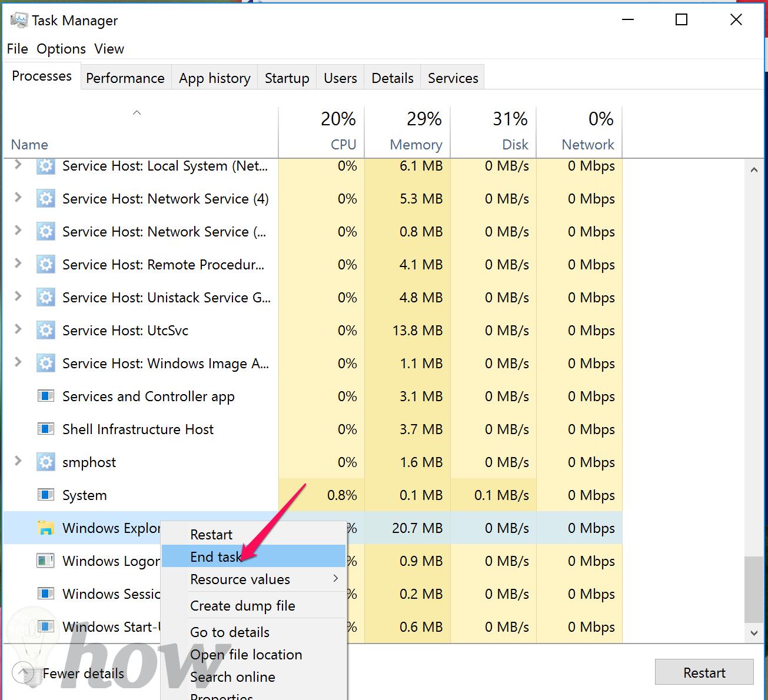Click the Windows Start-Up process icon

[46, 626]
